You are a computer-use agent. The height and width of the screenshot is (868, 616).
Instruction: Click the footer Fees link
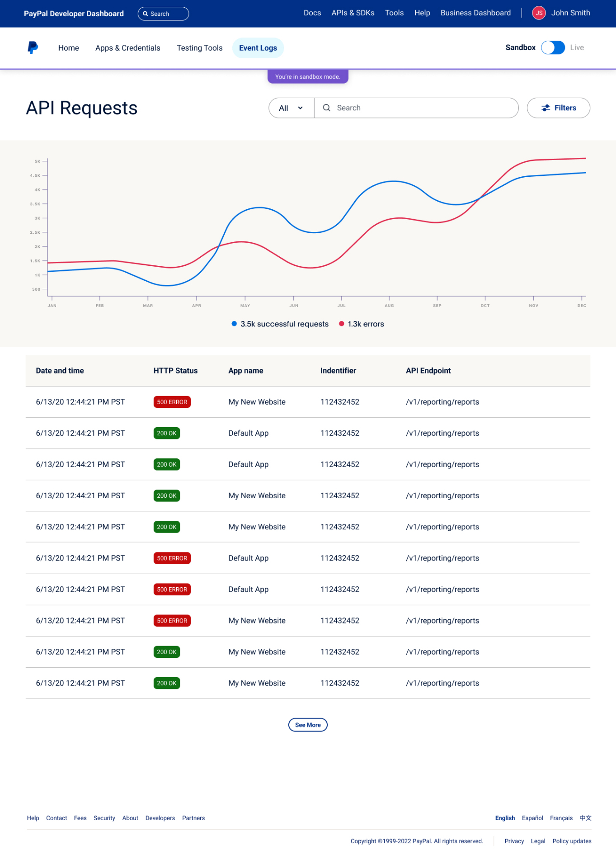coord(80,818)
